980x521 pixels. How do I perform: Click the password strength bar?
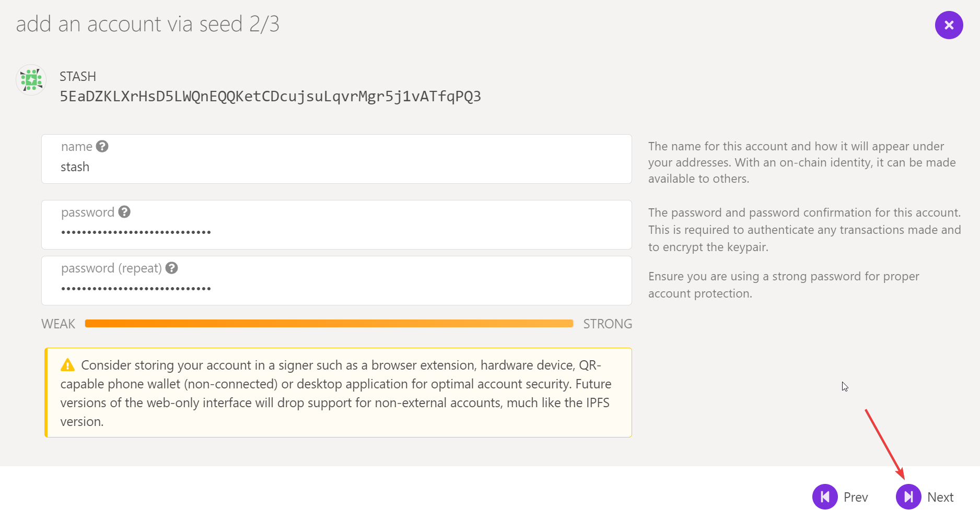(329, 324)
